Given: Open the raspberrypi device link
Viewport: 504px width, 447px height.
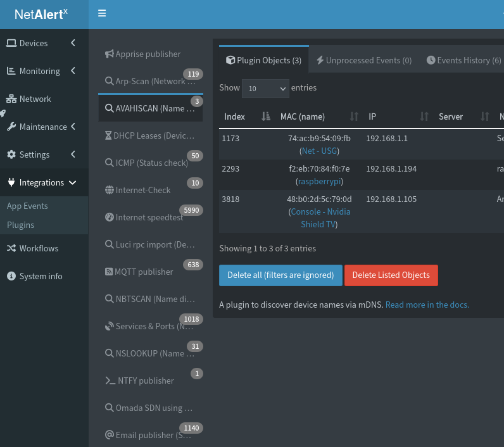Looking at the screenshot, I should 318,181.
